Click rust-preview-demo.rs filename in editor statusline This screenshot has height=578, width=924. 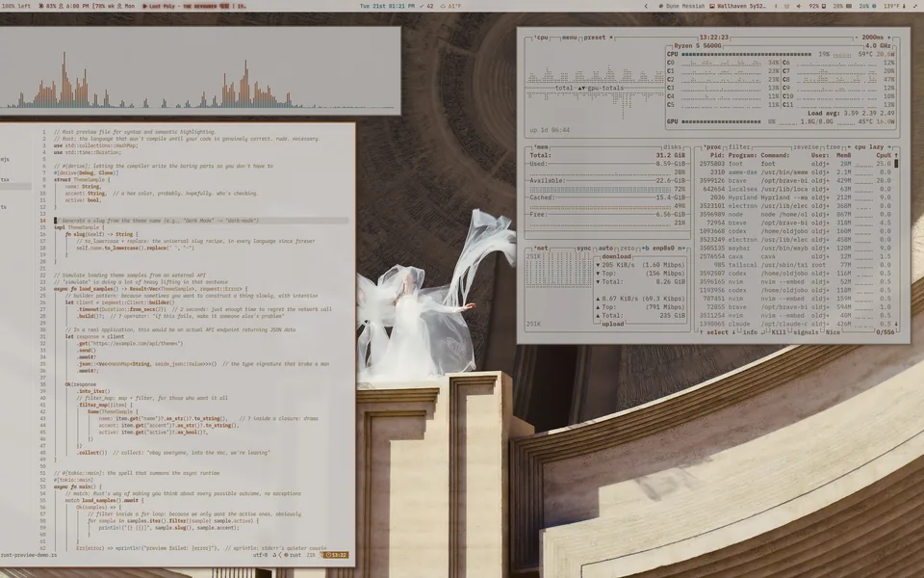coord(29,555)
